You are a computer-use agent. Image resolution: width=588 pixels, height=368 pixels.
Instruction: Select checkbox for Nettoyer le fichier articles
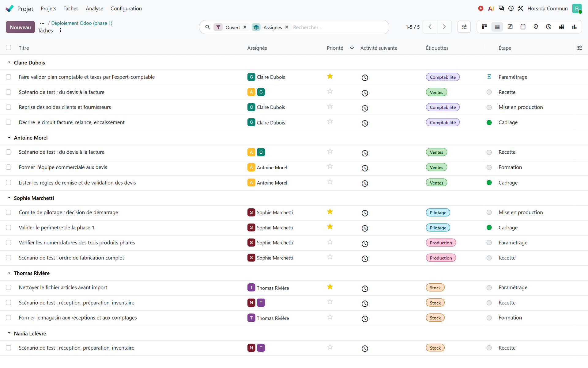coord(9,288)
